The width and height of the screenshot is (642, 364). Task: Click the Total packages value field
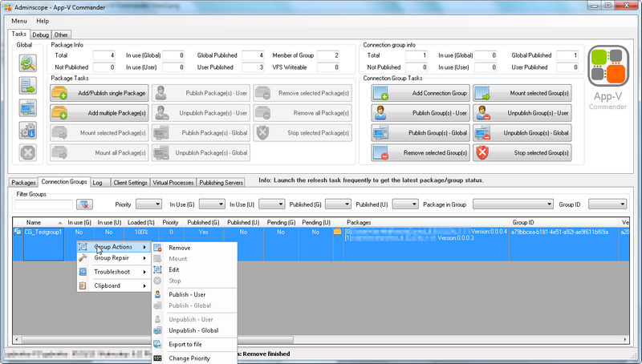[x=104, y=55]
